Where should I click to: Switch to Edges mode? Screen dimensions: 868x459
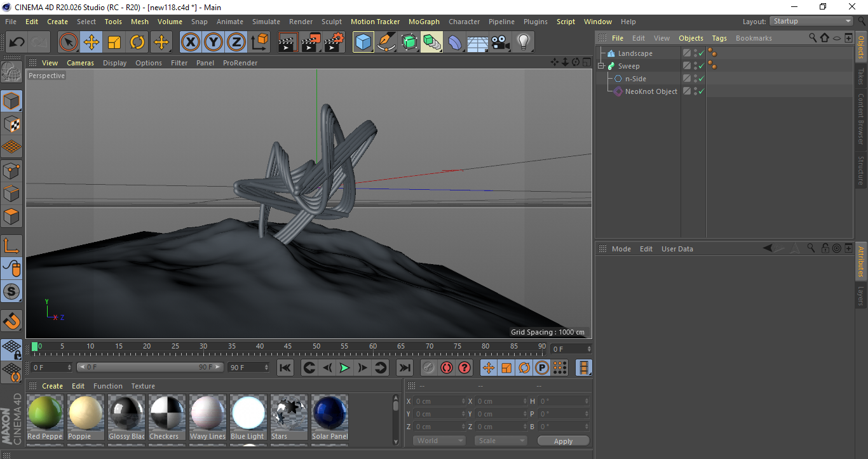coord(11,193)
